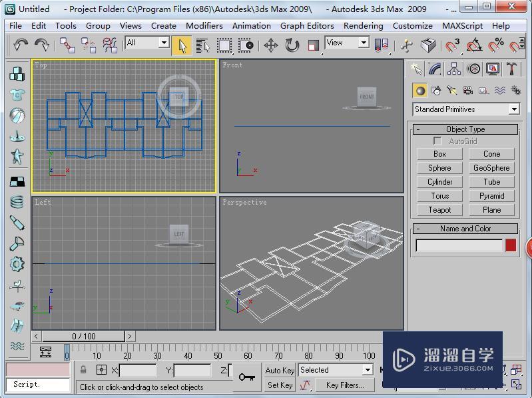This screenshot has height=398, width=532.
Task: Click the time slider 0 / 100
Action: [x=83, y=336]
